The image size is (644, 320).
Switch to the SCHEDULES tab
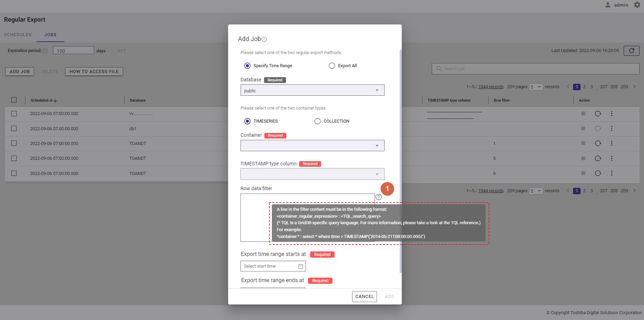coord(18,35)
